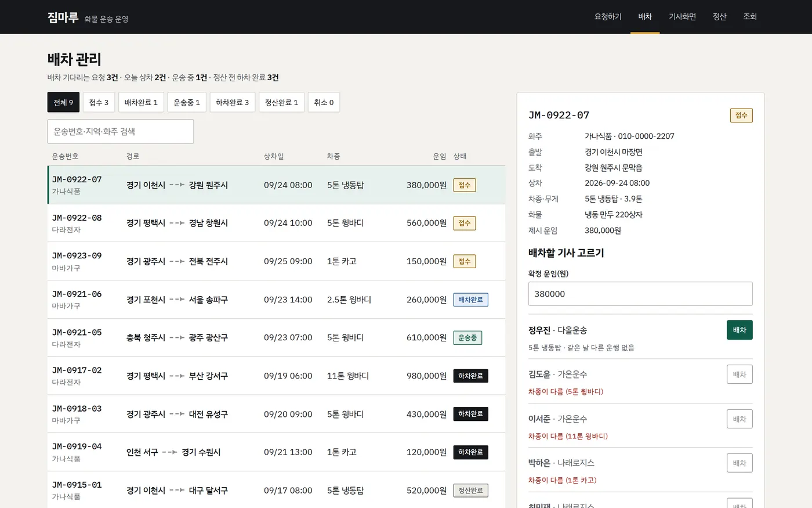This screenshot has width=812, height=508.
Task: Go to the 기사화면 navigation tab
Action: 682,16
